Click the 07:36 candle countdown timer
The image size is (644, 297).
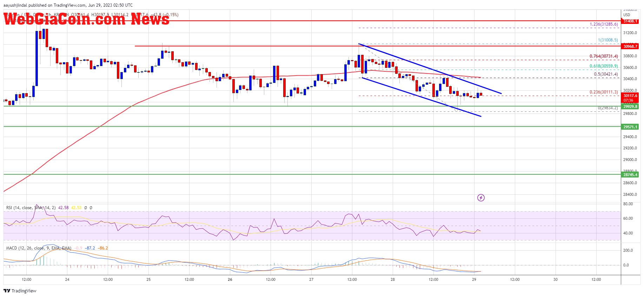(629, 101)
